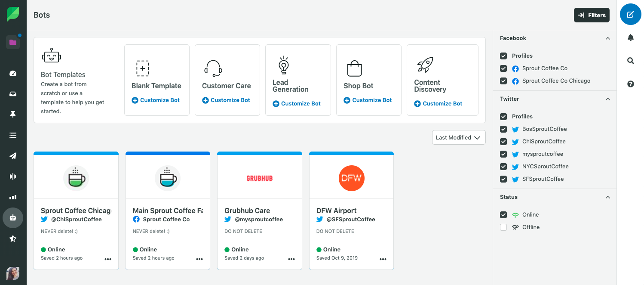Click the @mysproutcoffee handle
Viewport: 644px width, 285px height.
[259, 219]
